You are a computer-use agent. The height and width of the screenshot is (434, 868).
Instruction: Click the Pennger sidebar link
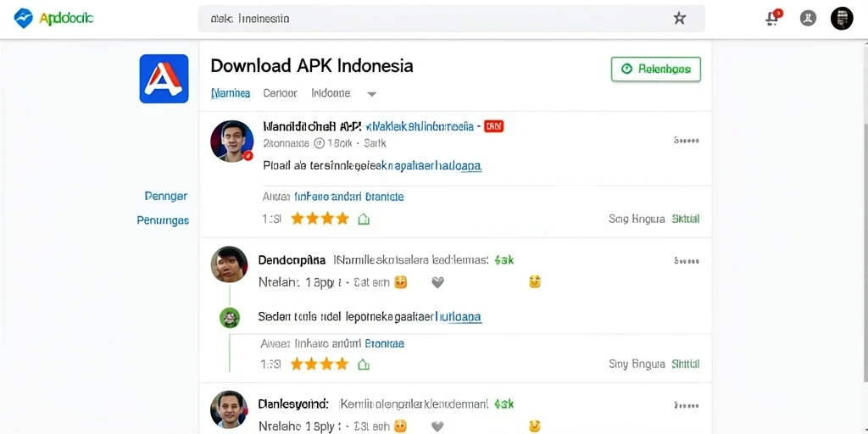pos(166,196)
